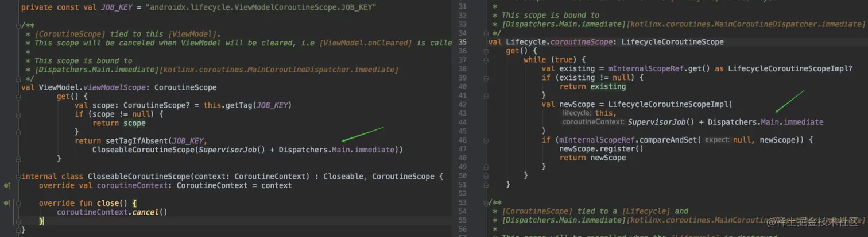Image resolution: width=868 pixels, height=237 pixels.
Task: Collapse the close() function fold marker
Action: click(19, 203)
